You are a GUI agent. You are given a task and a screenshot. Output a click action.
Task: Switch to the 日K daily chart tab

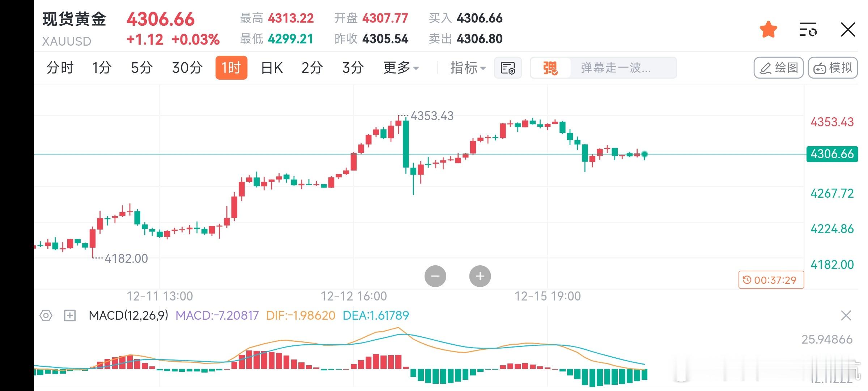272,68
